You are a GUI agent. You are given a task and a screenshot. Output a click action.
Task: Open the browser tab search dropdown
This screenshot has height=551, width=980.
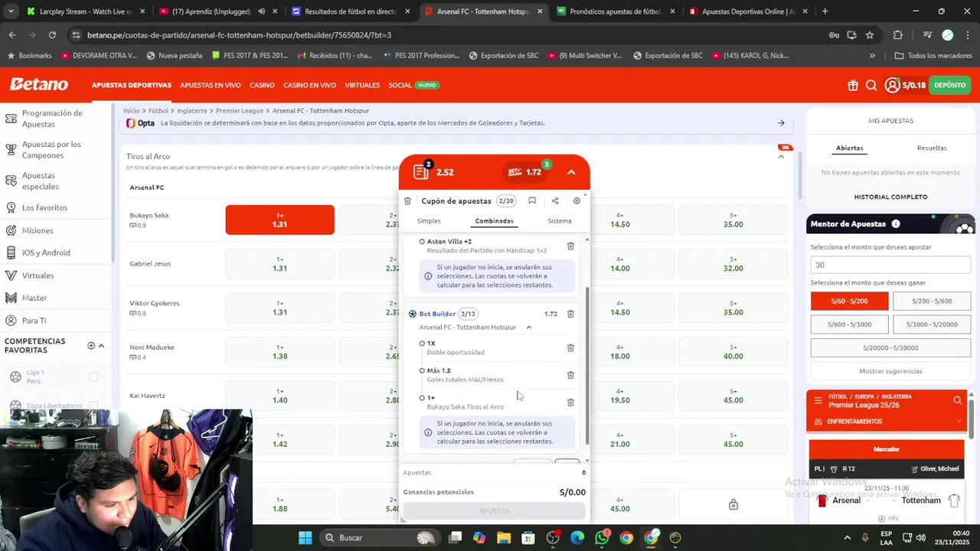coord(11,11)
